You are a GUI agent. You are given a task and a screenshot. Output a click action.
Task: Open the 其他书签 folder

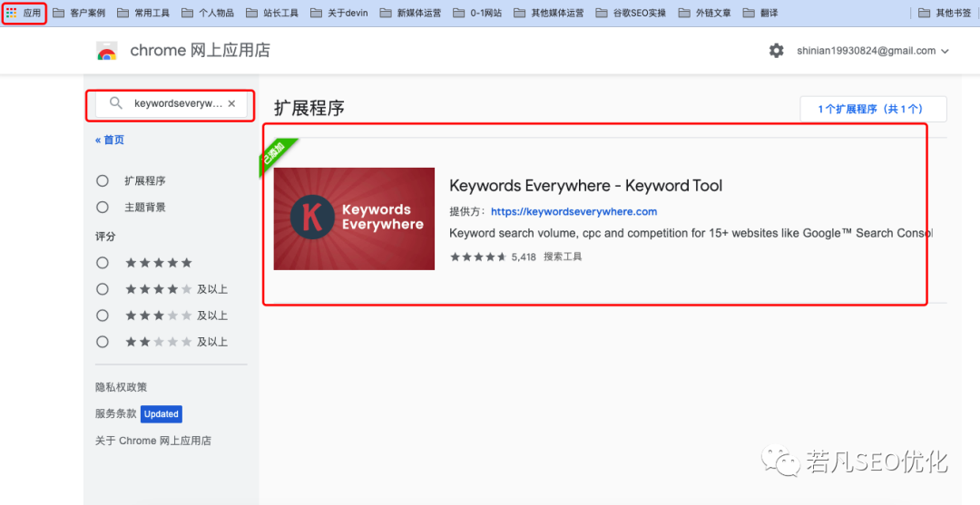tap(945, 13)
